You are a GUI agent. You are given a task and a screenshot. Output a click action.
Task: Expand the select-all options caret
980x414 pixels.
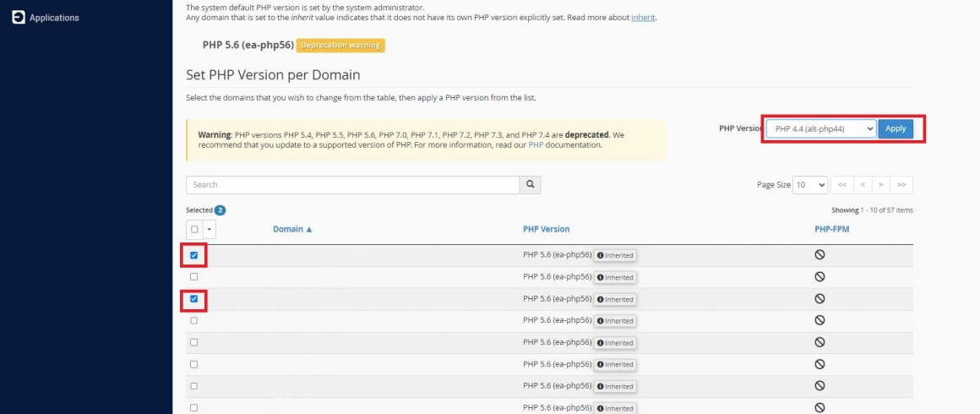pos(210,230)
